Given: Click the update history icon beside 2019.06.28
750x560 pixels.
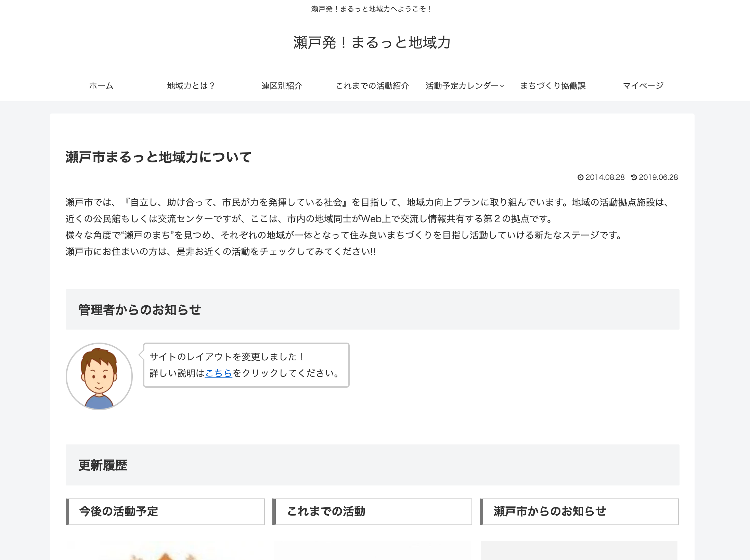Looking at the screenshot, I should point(634,177).
